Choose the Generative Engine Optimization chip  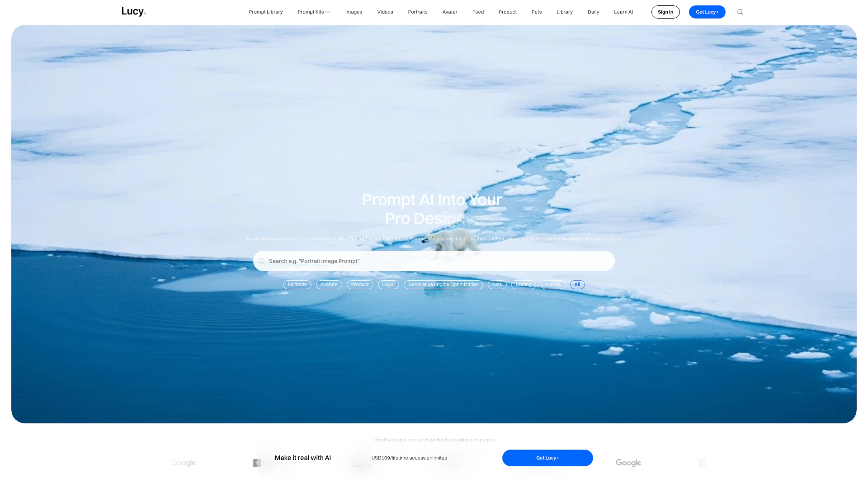tap(443, 285)
